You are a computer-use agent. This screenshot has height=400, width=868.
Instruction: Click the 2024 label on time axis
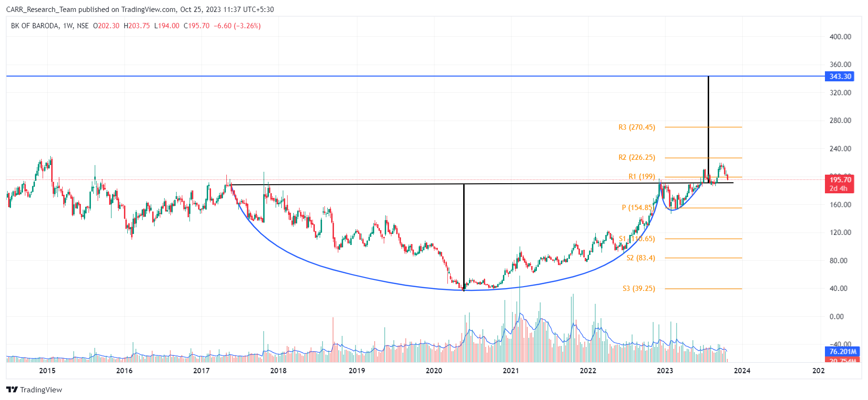(742, 371)
